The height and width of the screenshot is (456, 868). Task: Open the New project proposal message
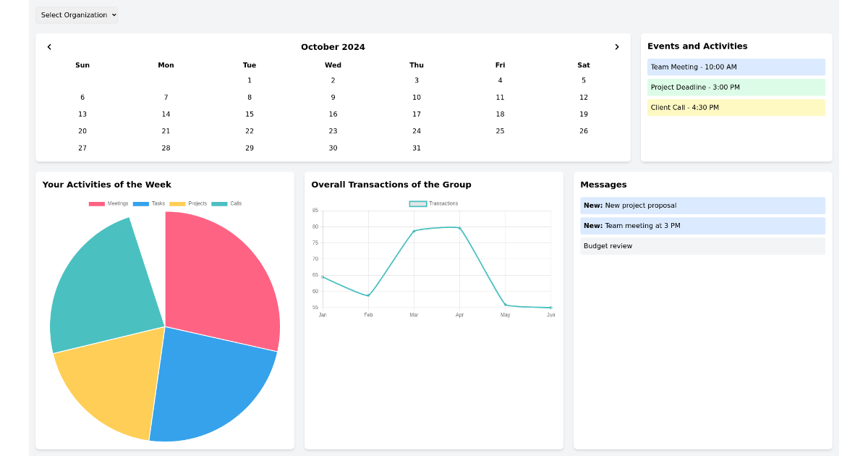(702, 206)
